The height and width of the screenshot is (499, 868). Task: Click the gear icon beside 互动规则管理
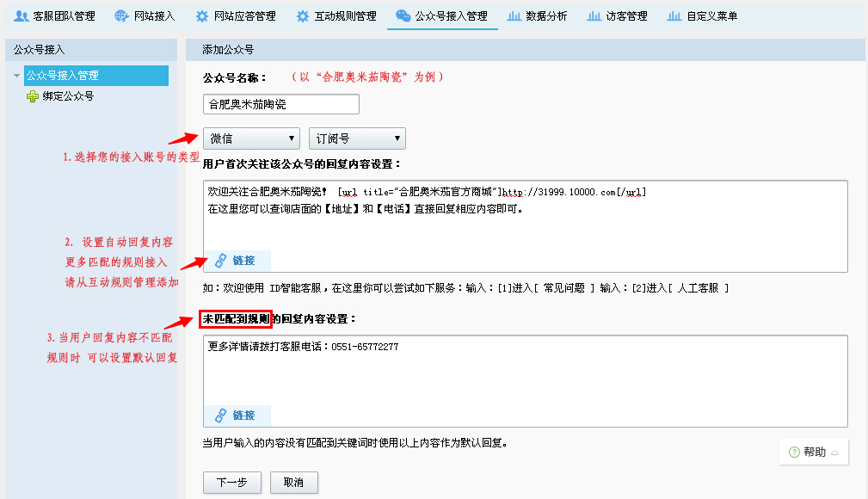pyautogui.click(x=303, y=16)
